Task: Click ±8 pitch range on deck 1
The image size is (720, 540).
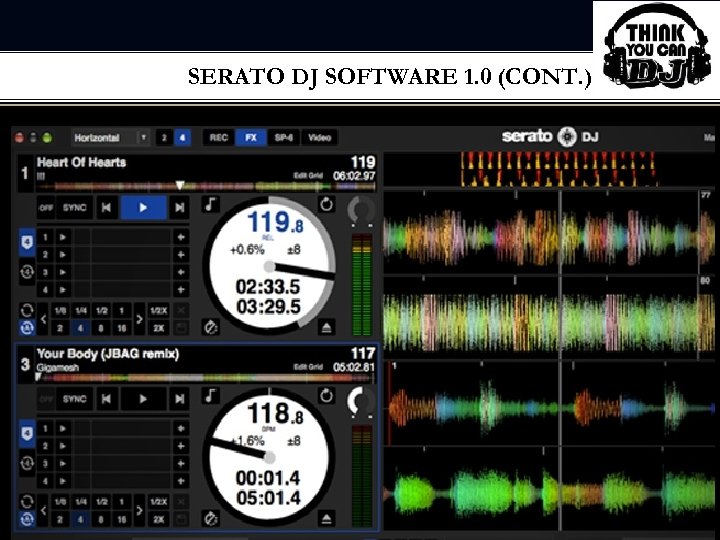Action: [x=293, y=250]
